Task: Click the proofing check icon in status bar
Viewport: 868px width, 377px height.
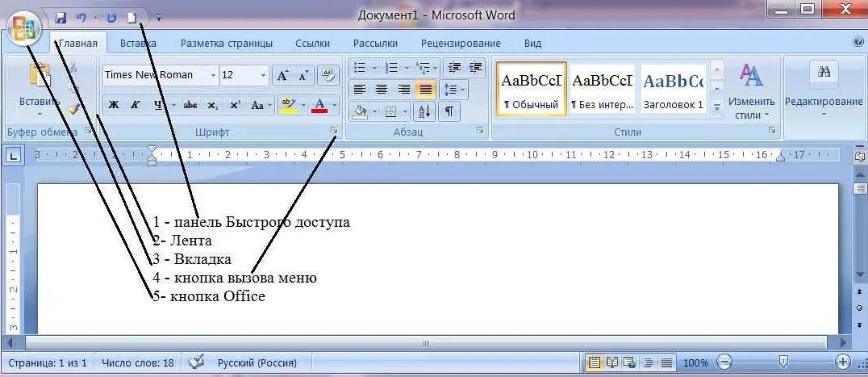Action: click(196, 362)
